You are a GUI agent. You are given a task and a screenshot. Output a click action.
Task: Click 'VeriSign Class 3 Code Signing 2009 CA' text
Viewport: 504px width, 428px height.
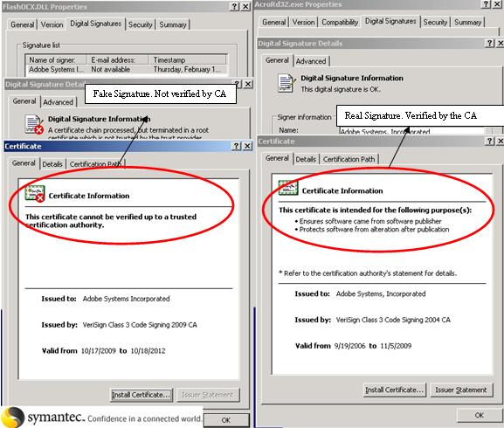click(x=140, y=325)
